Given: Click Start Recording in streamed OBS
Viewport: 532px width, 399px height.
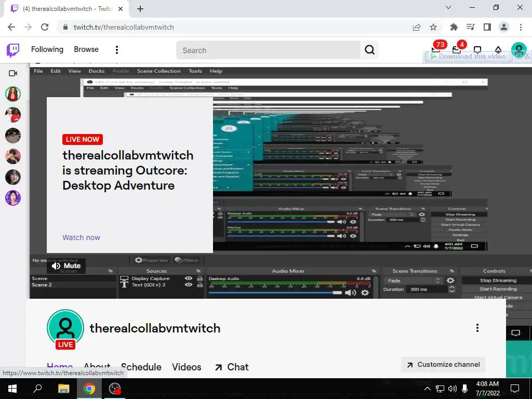Looking at the screenshot, I should pyautogui.click(x=498, y=289).
